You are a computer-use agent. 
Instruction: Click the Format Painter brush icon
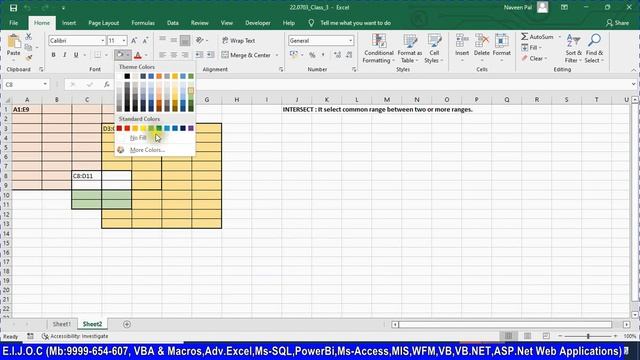tap(29, 58)
